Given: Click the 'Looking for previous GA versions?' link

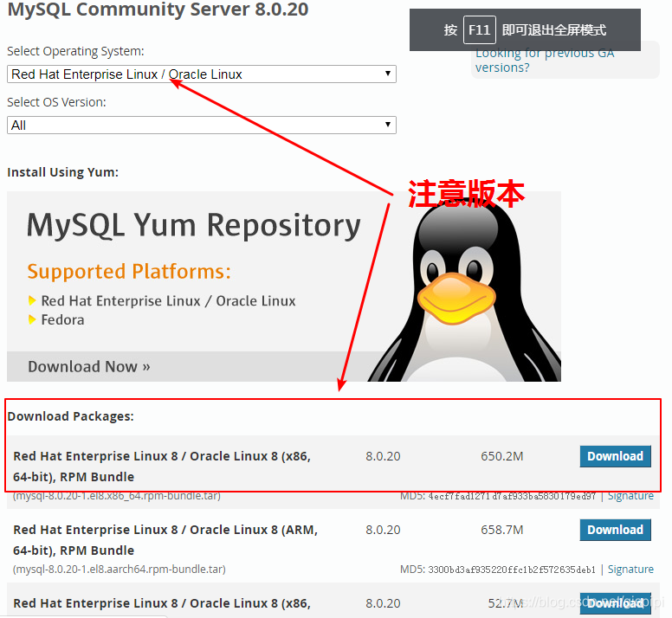Looking at the screenshot, I should 545,62.
